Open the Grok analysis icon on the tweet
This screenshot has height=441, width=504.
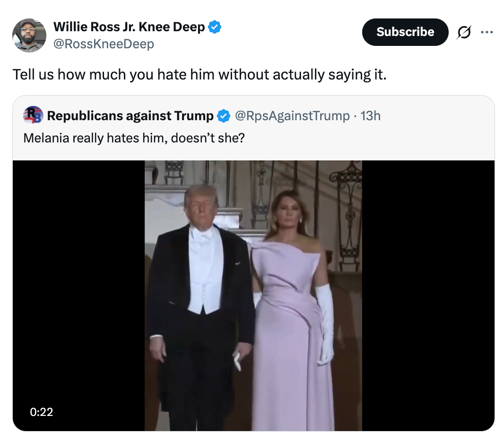[464, 32]
